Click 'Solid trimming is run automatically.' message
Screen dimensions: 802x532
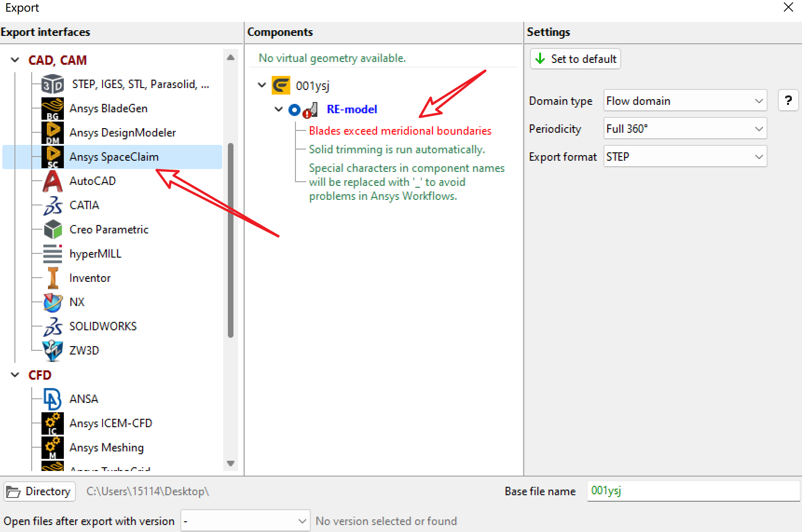coord(397,150)
